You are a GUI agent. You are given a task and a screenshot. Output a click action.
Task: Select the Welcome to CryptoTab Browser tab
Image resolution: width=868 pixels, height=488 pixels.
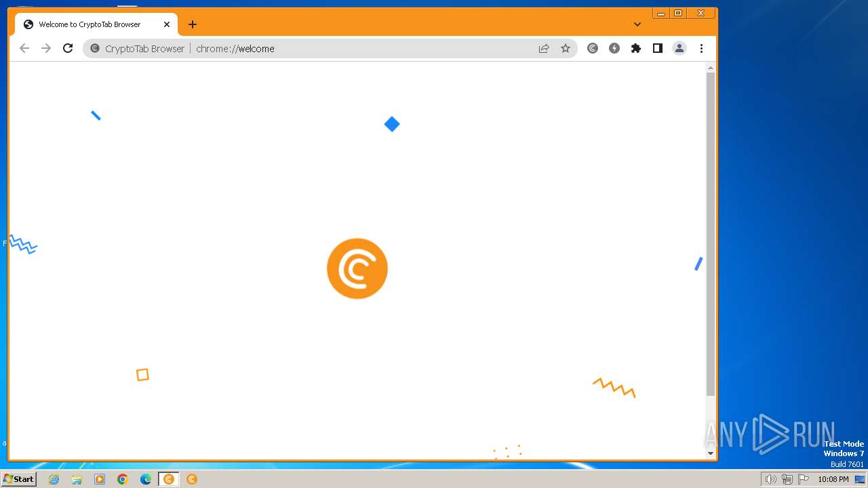coord(96,24)
